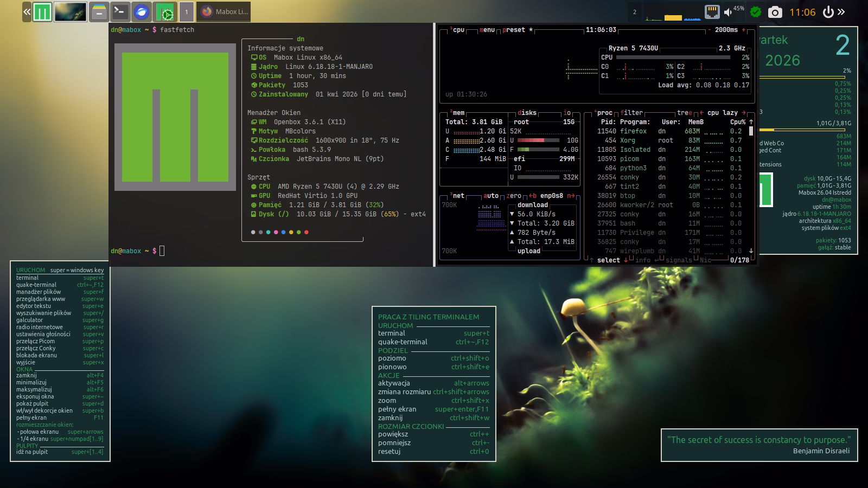Take a screenshot with camera icon
The height and width of the screenshot is (488, 868).
(x=775, y=12)
